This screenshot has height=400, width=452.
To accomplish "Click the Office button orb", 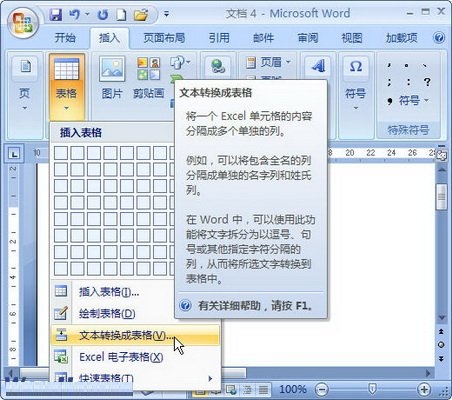I will 23,23.
